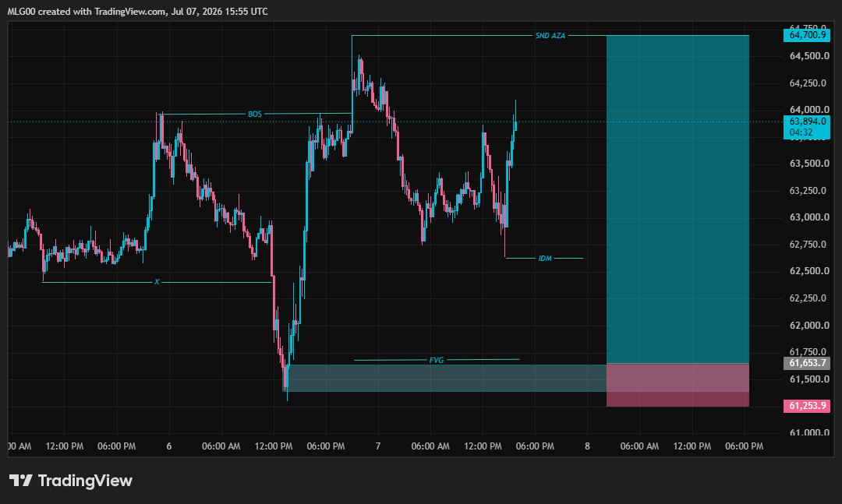
Task: Select the teal profit zone of long position
Action: click(677, 199)
